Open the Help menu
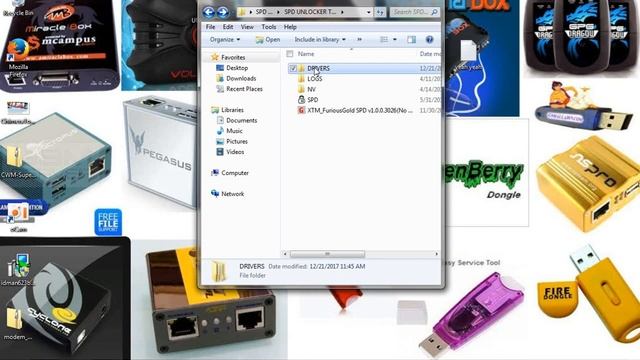640x360 pixels. coord(290,27)
